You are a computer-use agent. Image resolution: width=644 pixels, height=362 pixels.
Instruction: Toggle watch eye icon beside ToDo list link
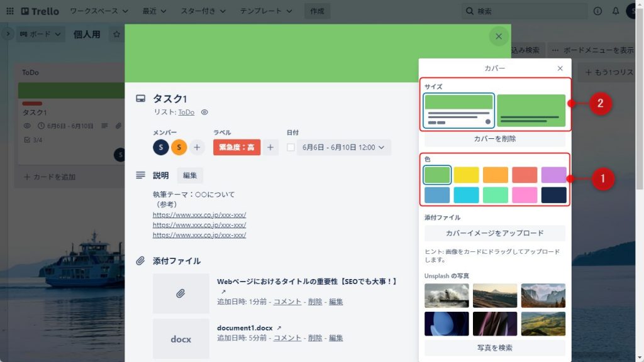pos(204,112)
